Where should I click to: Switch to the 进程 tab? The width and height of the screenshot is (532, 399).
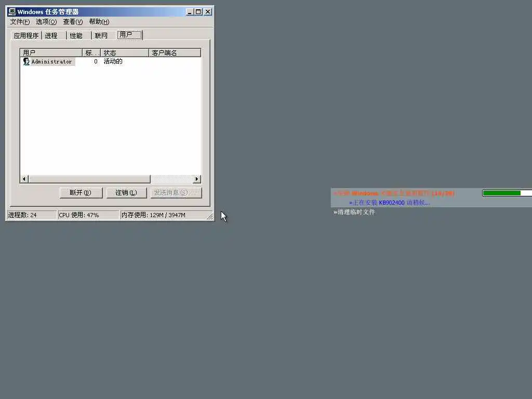(54, 36)
